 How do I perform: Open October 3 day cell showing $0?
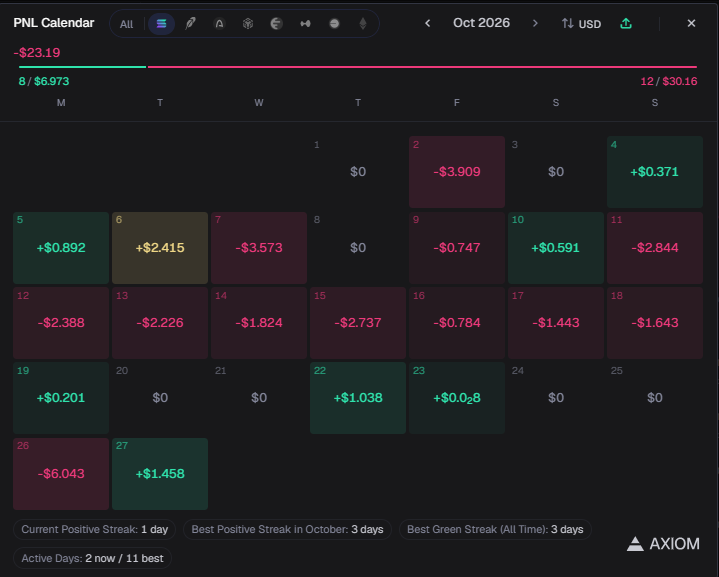point(556,172)
